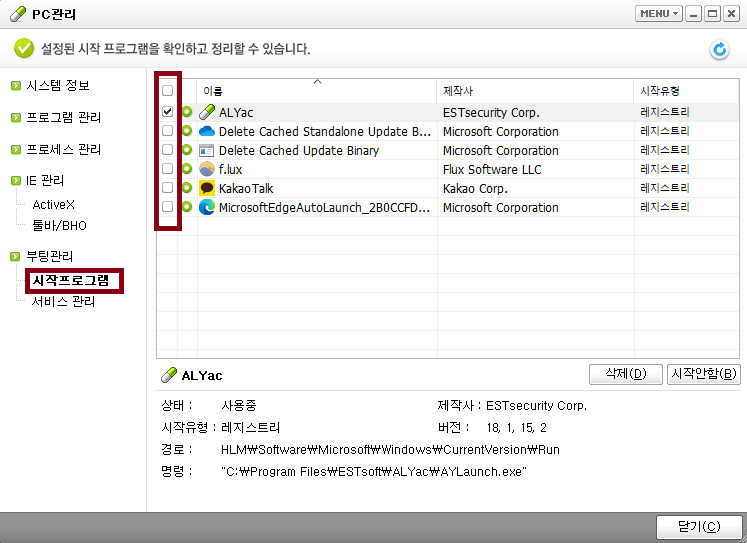Image resolution: width=747 pixels, height=543 pixels.
Task: Click the green arrow icon beside IE 관리
Action: tap(16, 181)
